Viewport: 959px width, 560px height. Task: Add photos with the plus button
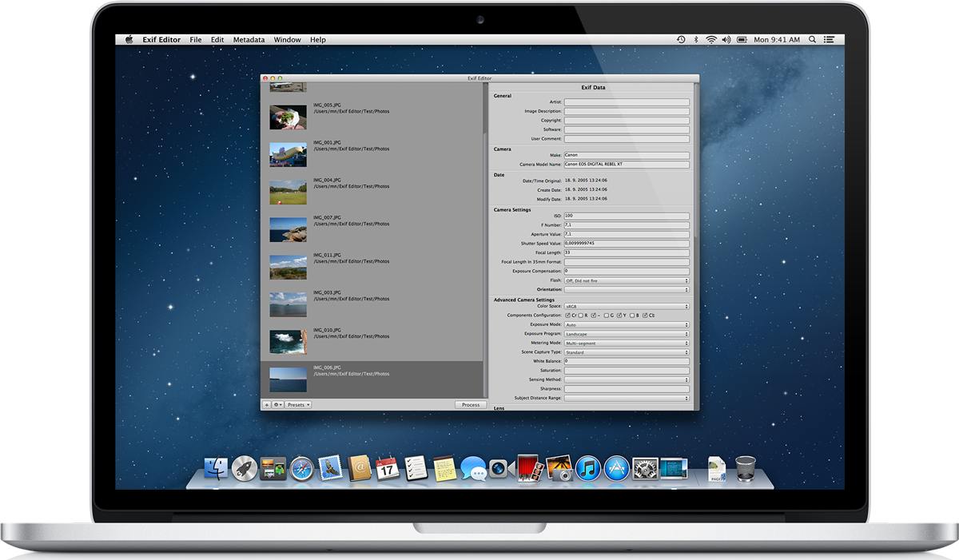tap(267, 405)
